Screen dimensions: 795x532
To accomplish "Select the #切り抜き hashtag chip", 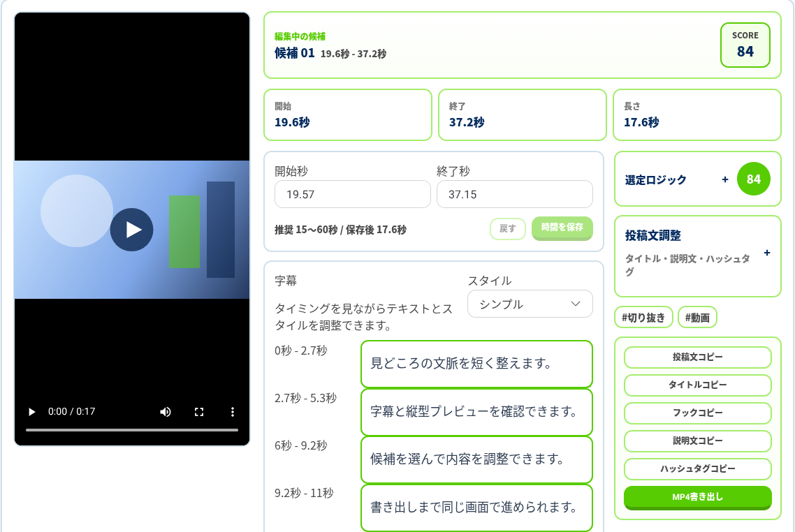I will (x=643, y=318).
